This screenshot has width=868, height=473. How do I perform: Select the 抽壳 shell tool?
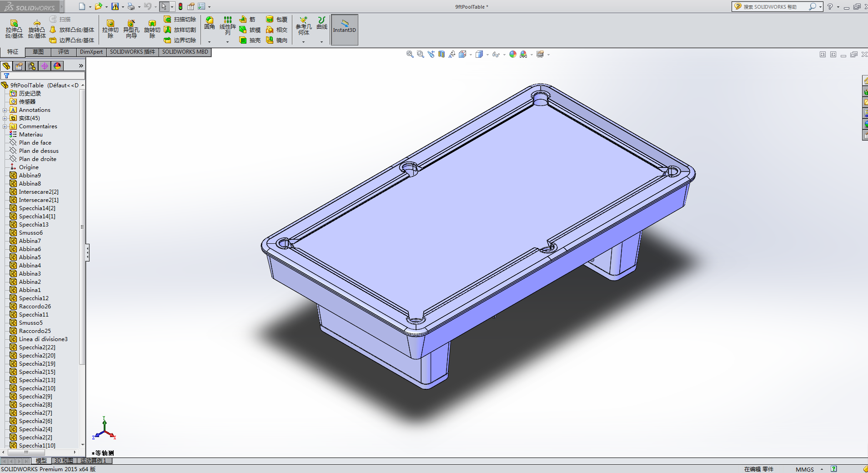click(250, 40)
